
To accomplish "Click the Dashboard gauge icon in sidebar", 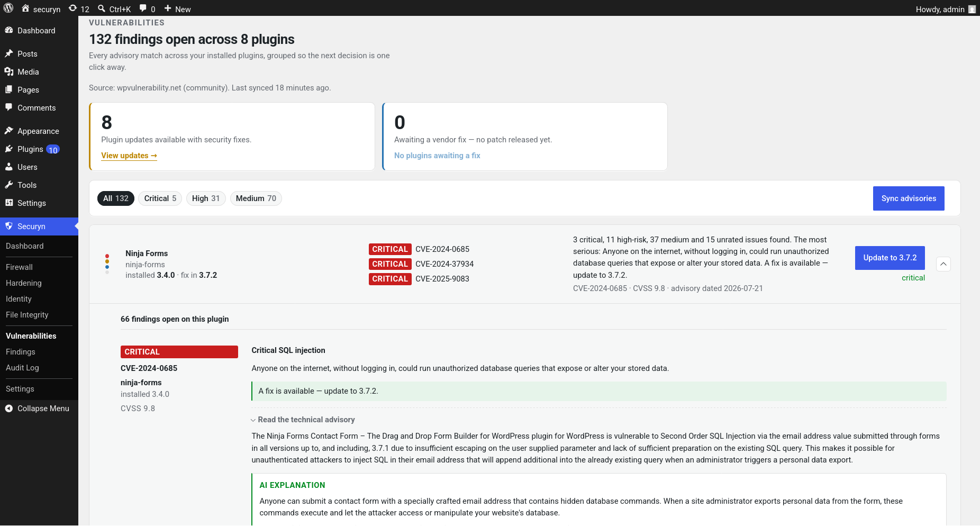I will point(9,30).
